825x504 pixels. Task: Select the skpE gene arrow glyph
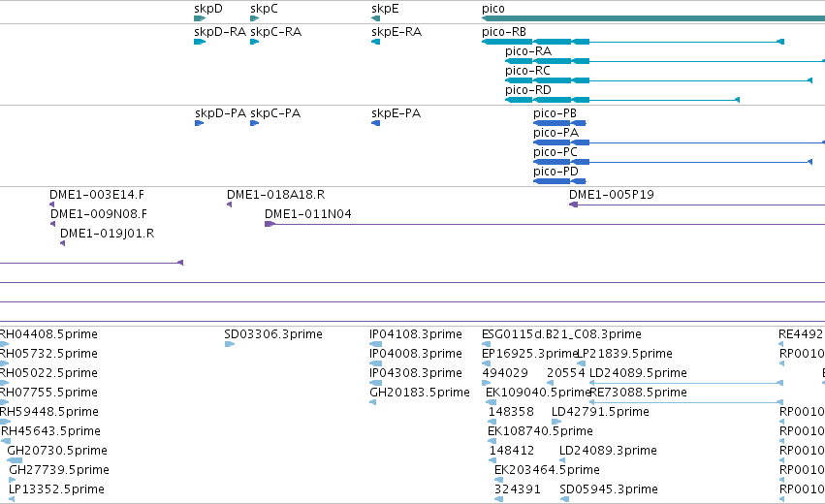[x=376, y=18]
